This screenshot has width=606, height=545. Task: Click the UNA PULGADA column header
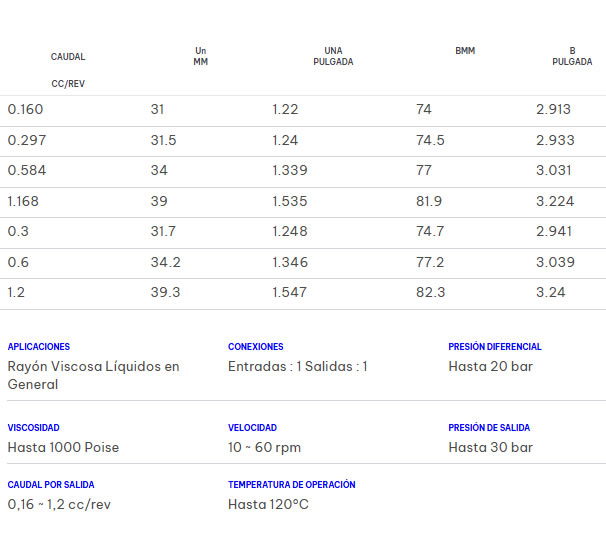pos(333,56)
